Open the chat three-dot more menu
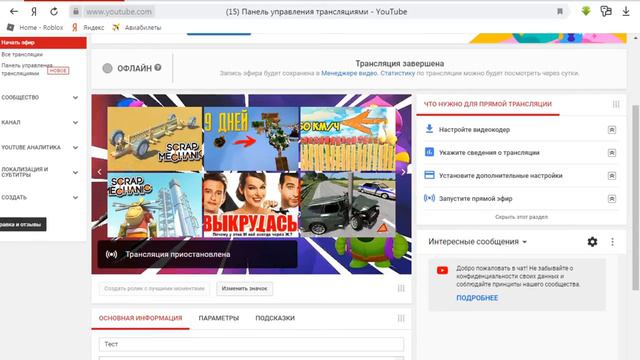The width and height of the screenshot is (640, 360). pyautogui.click(x=612, y=242)
